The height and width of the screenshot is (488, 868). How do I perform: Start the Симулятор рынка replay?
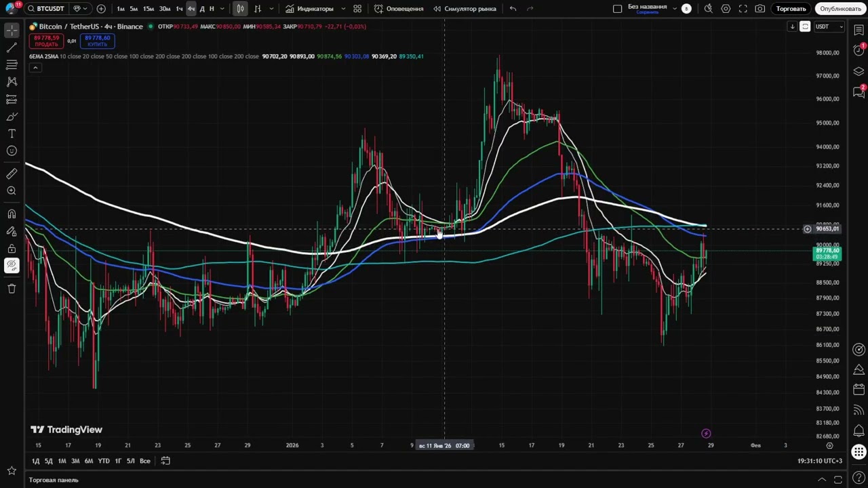[x=465, y=9]
